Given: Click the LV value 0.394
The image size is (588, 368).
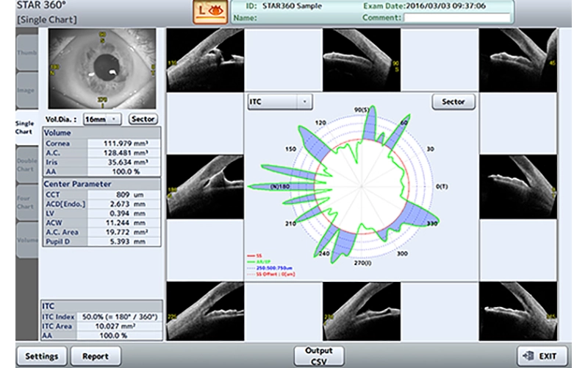Looking at the screenshot, I should tap(127, 213).
